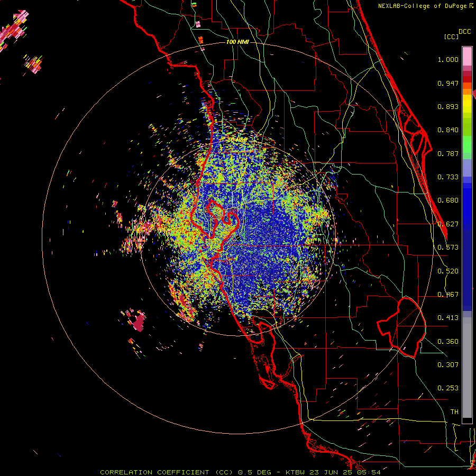
Task: Click the DCC product label
Action: (465, 32)
